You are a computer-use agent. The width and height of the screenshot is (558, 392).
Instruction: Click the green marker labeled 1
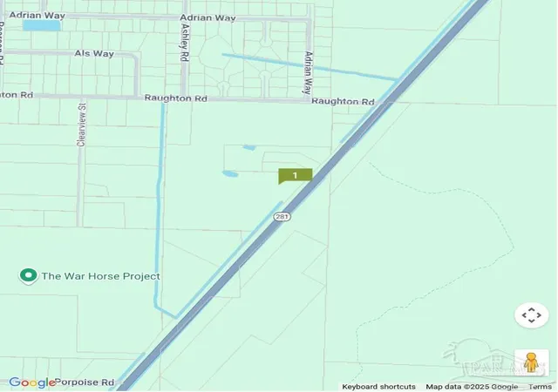click(295, 176)
